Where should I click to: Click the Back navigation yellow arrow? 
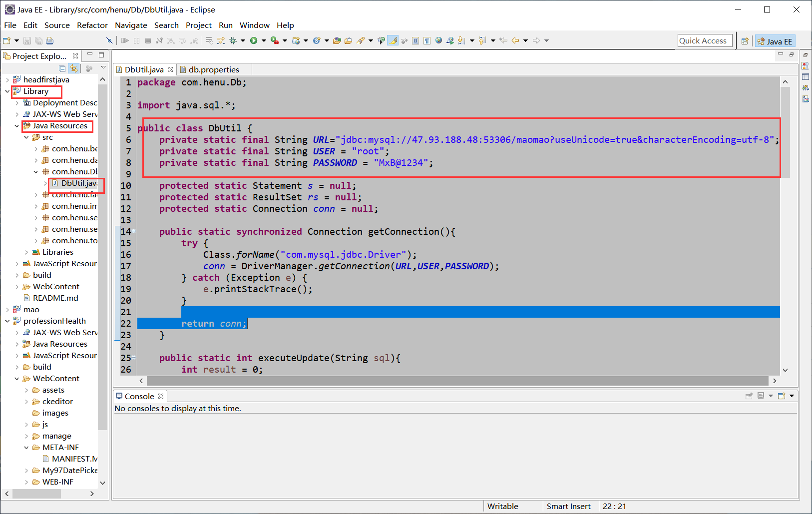515,40
